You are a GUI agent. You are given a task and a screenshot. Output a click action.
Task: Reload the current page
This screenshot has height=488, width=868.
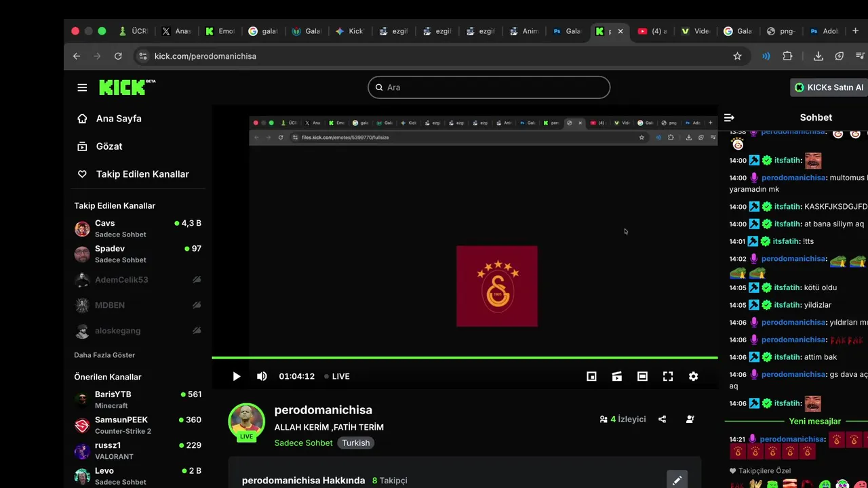(x=118, y=56)
